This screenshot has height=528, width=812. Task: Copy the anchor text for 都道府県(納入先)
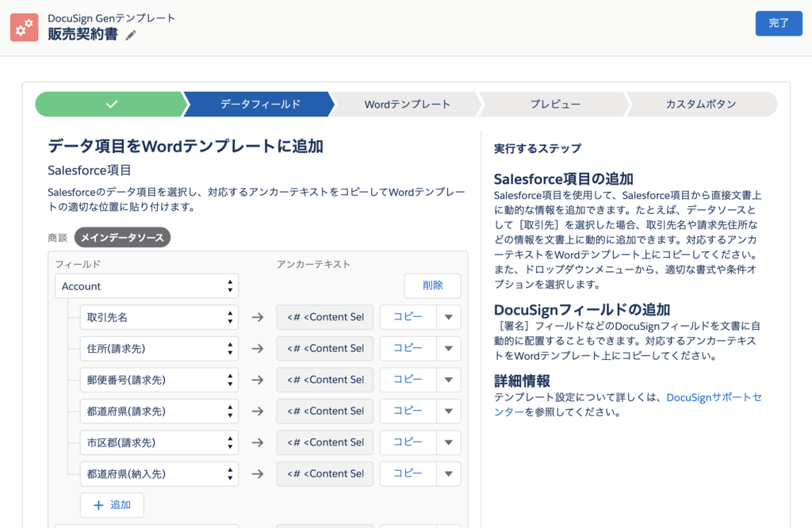pyautogui.click(x=408, y=473)
